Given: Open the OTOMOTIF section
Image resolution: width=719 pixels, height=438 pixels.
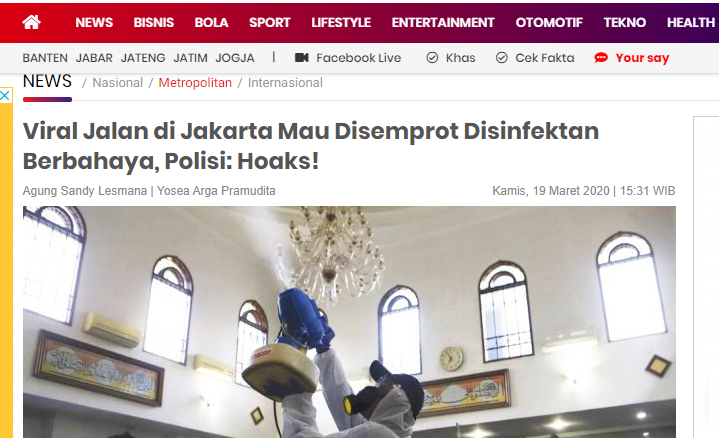Looking at the screenshot, I should pos(549,22).
